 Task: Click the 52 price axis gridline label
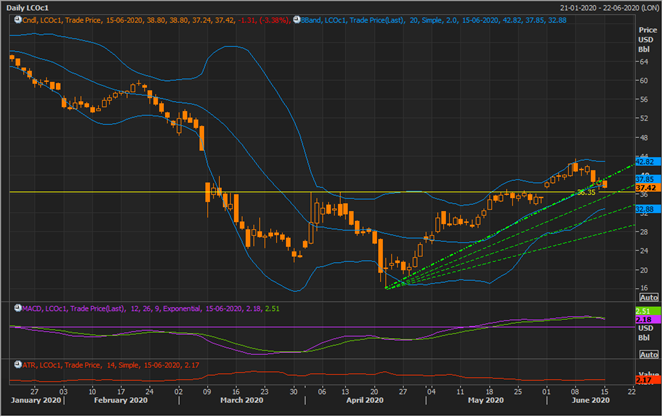[x=644, y=118]
